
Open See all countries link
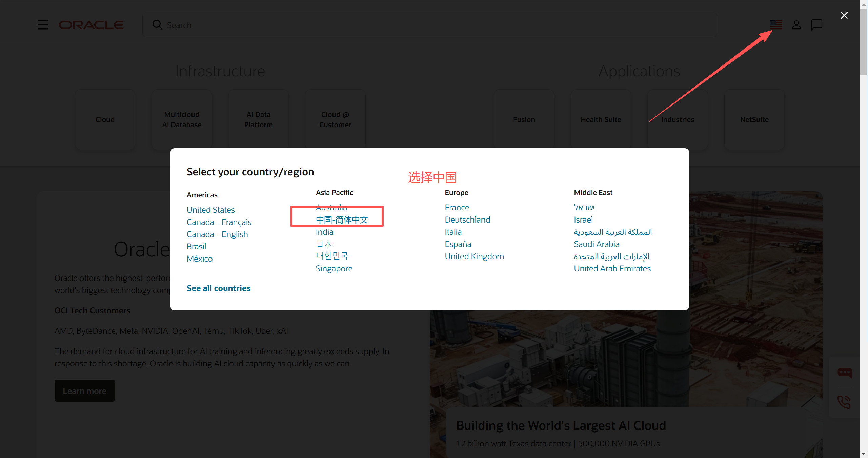tap(218, 288)
